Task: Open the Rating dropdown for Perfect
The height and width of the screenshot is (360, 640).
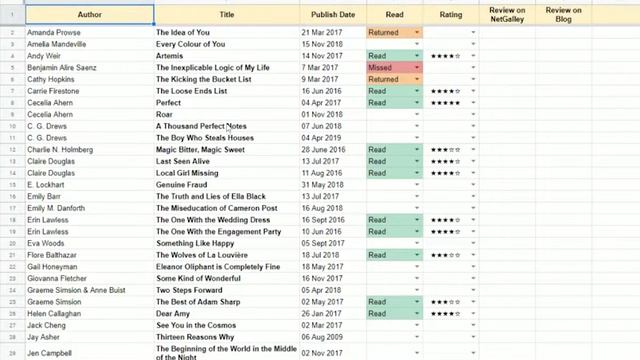Action: [473, 103]
